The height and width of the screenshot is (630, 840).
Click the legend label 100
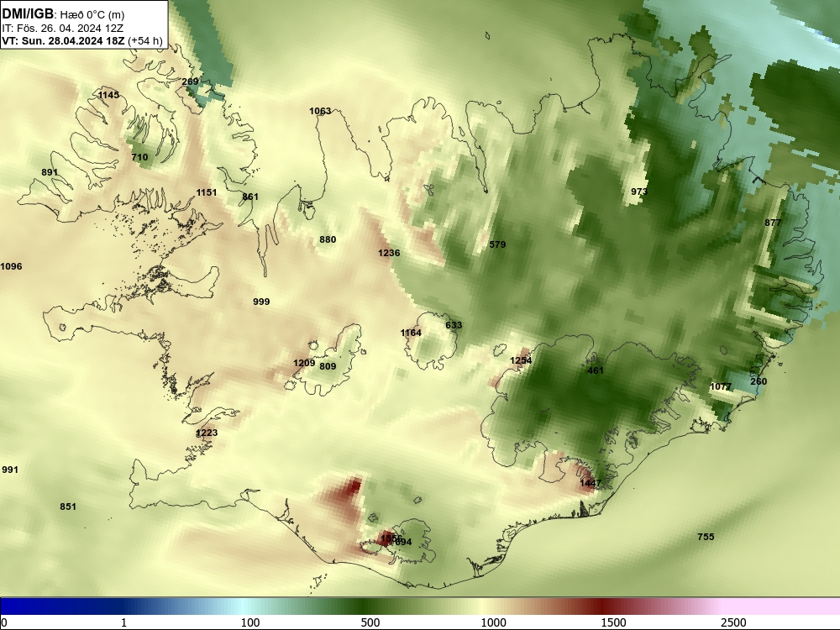[x=250, y=622]
